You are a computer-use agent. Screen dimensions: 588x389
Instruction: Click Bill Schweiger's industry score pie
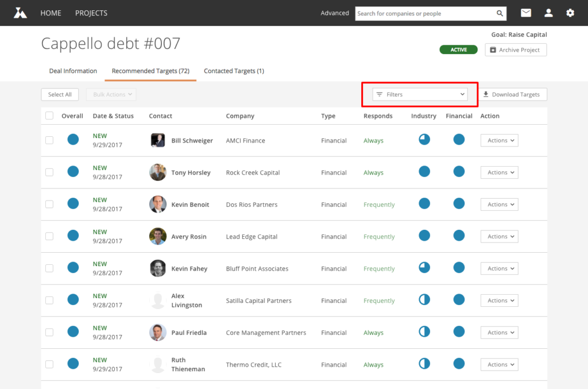[424, 140]
